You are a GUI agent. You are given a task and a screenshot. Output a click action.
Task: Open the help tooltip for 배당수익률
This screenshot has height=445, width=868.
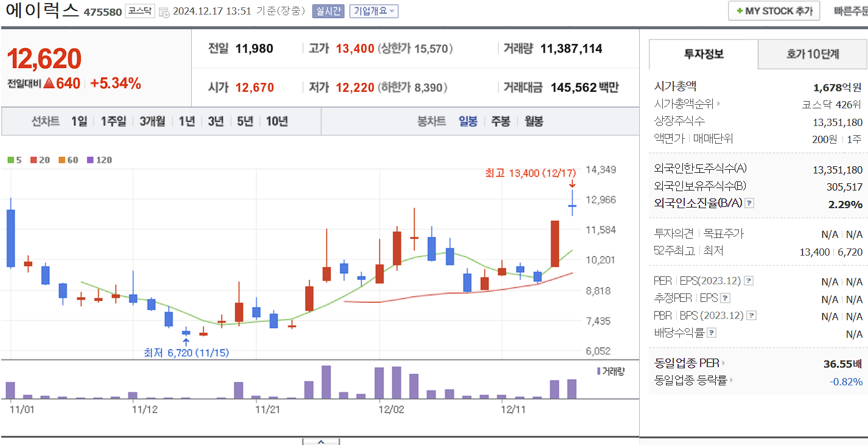click(711, 331)
